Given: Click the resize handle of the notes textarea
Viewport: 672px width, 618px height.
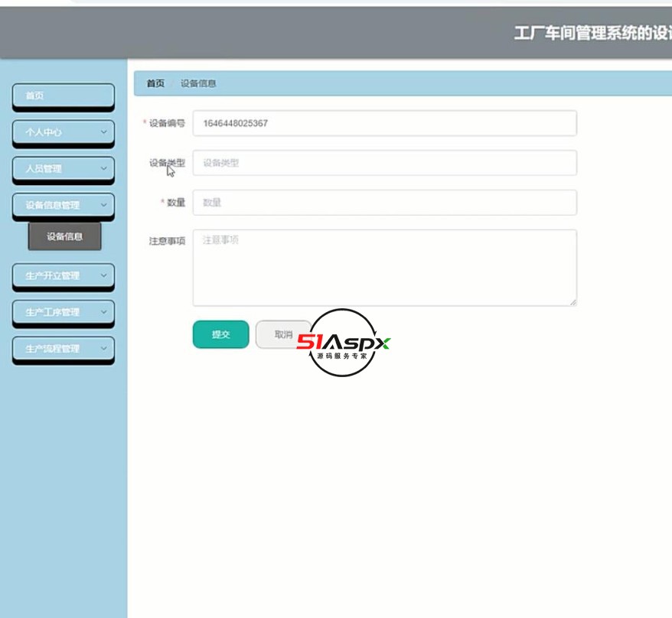Looking at the screenshot, I should coord(573,301).
